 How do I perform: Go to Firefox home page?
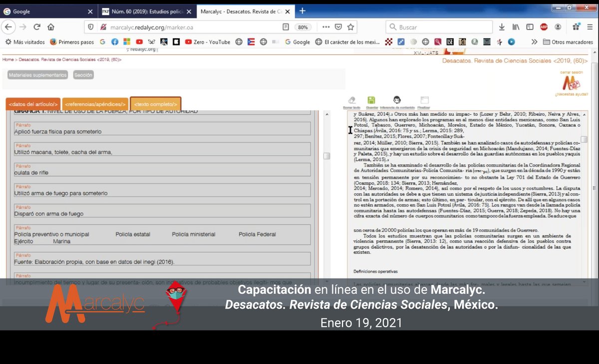[x=51, y=27]
